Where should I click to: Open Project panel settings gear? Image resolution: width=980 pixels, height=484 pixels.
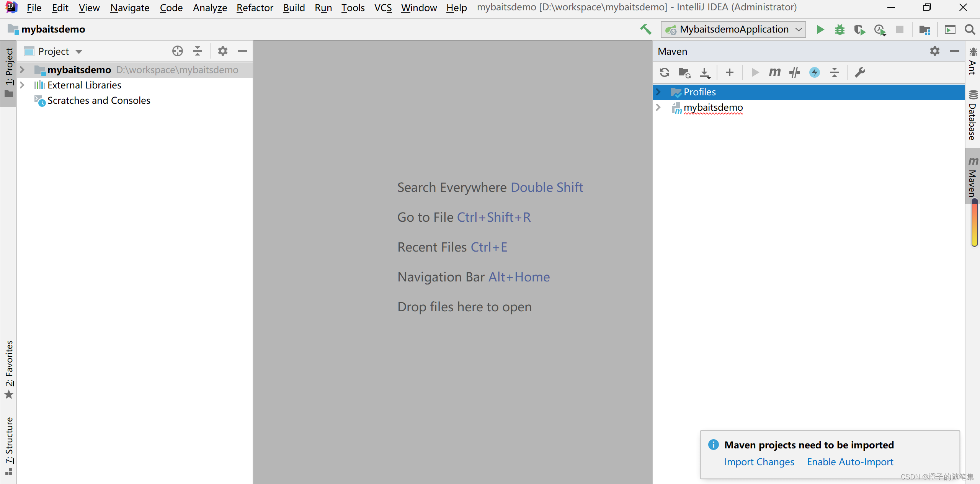(x=223, y=51)
